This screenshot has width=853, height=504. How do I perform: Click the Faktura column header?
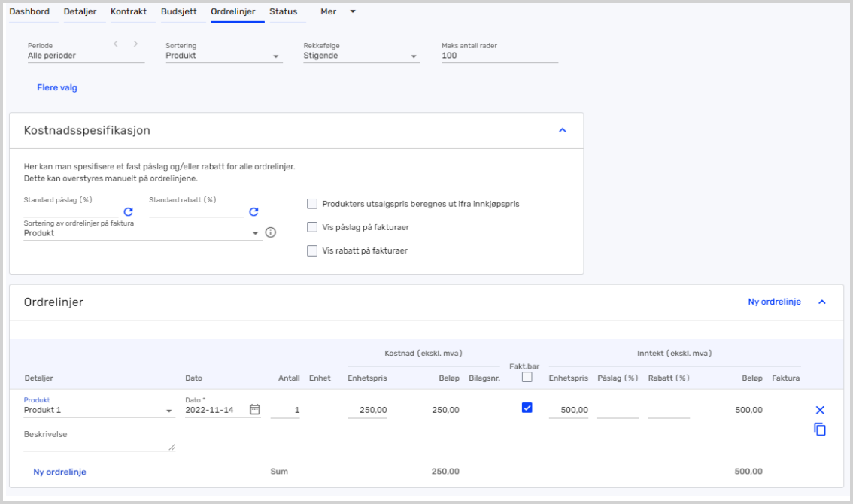(785, 378)
